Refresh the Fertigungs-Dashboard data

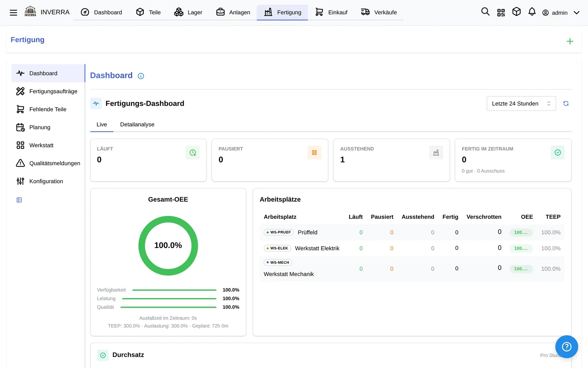tap(566, 103)
